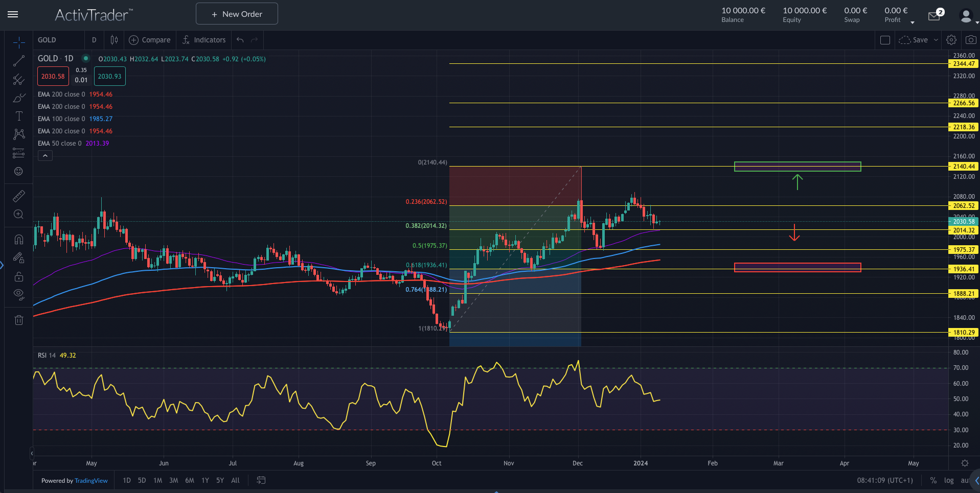
Task: Open the hamburger menu
Action: (x=13, y=14)
